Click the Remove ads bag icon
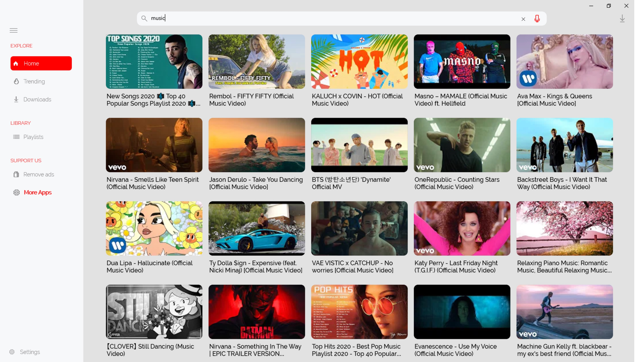644x362 pixels. [x=16, y=174]
